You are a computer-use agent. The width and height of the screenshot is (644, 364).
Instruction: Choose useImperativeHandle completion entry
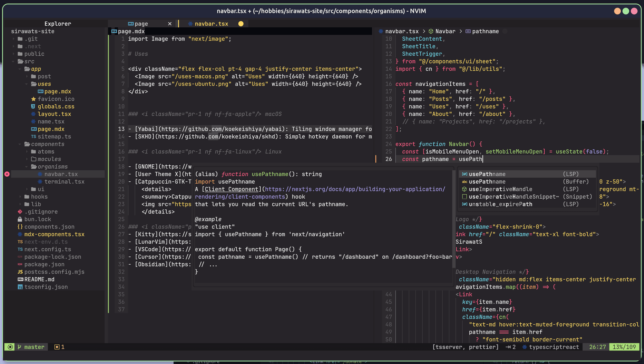tap(527, 189)
